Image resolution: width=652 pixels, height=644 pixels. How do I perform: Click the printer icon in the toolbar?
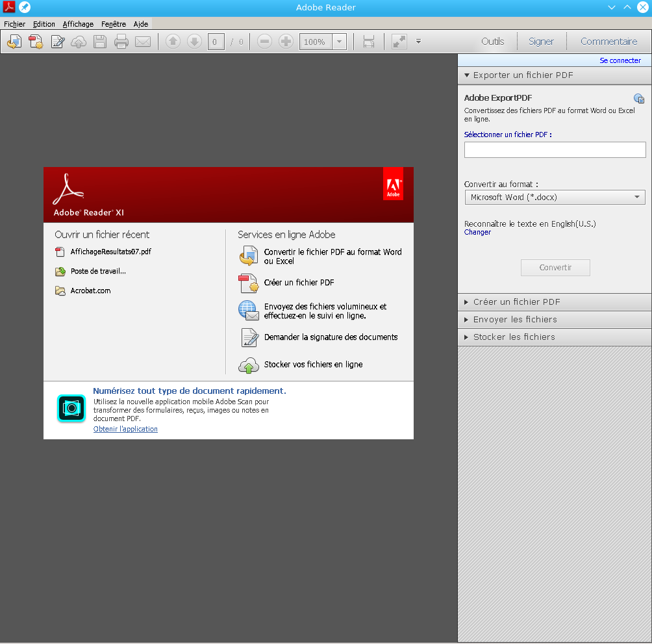point(121,42)
